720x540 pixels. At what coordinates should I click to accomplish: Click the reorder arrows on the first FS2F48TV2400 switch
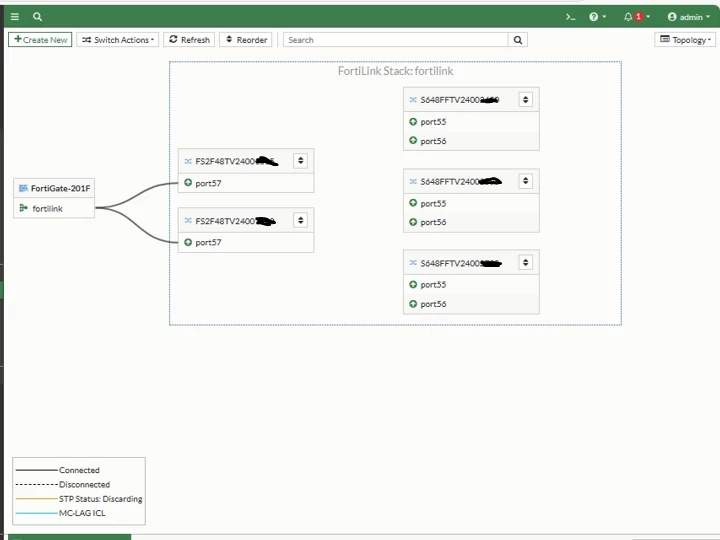300,161
